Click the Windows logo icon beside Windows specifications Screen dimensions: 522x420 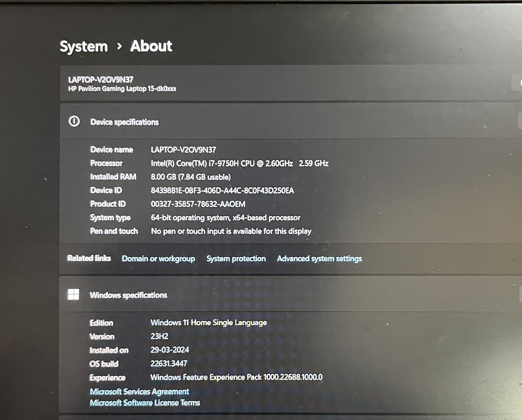tap(74, 295)
